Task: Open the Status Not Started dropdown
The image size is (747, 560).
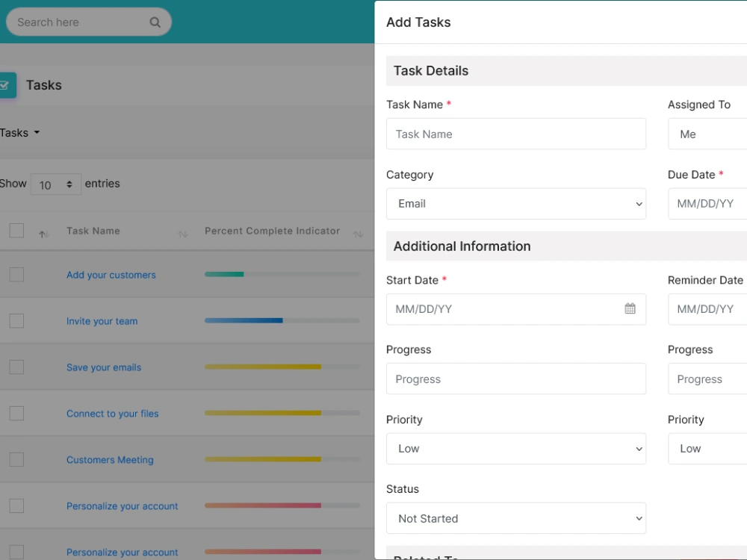Action: click(516, 518)
